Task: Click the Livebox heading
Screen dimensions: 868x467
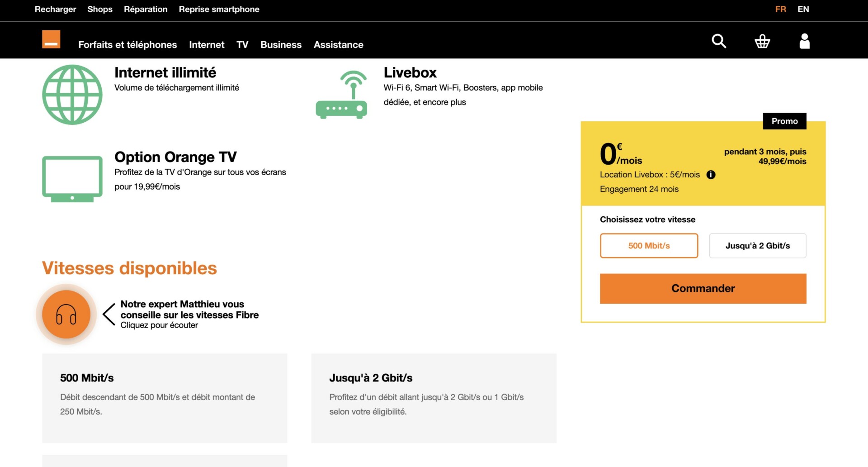Action: 410,72
